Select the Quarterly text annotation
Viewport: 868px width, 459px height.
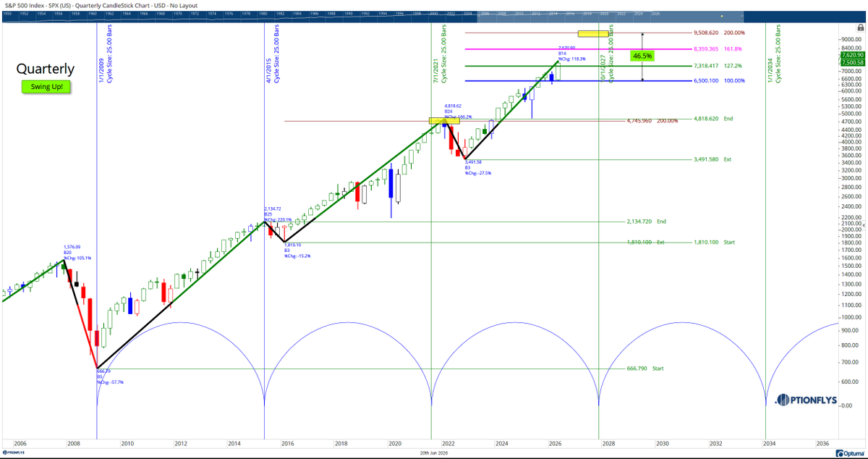tap(46, 69)
